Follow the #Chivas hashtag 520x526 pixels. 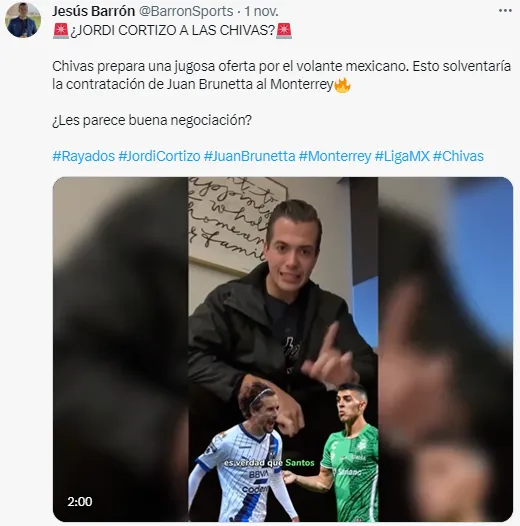click(x=458, y=156)
